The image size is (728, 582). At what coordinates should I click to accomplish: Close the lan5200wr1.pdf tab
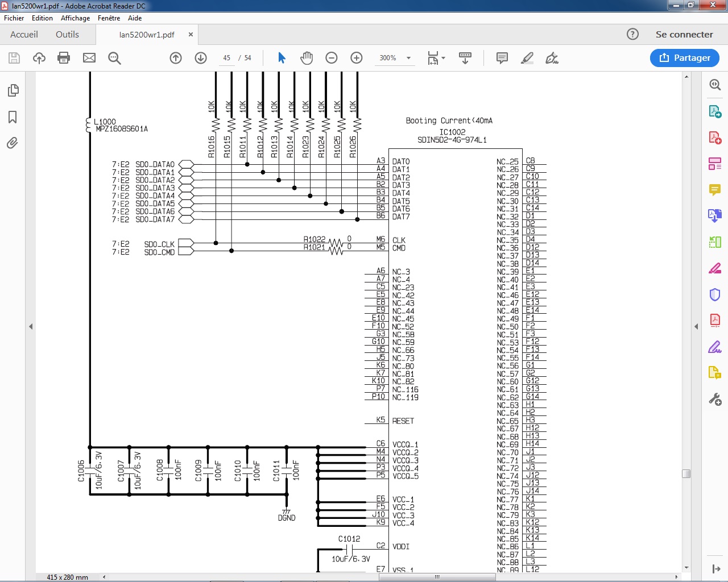tap(191, 35)
